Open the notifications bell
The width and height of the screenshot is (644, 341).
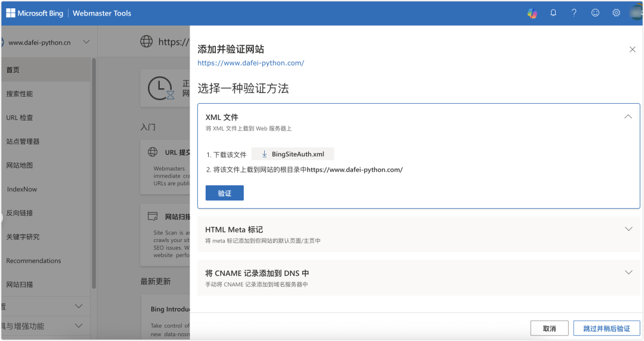coord(553,13)
